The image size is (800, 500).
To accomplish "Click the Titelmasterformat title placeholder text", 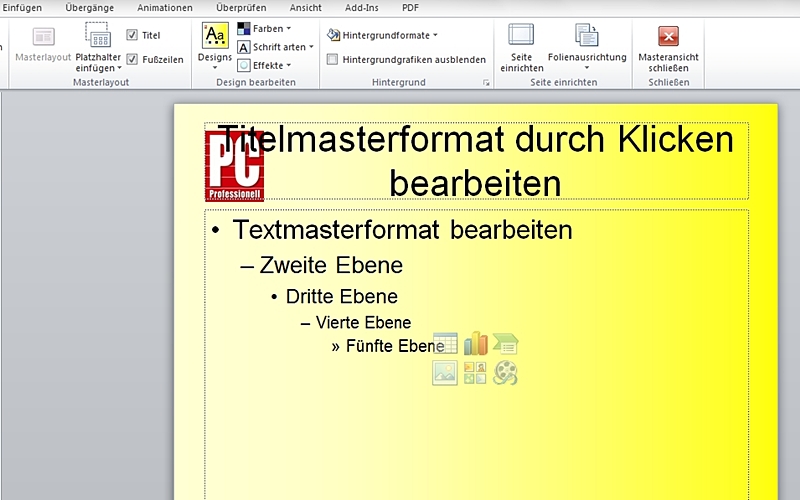I will [x=475, y=161].
